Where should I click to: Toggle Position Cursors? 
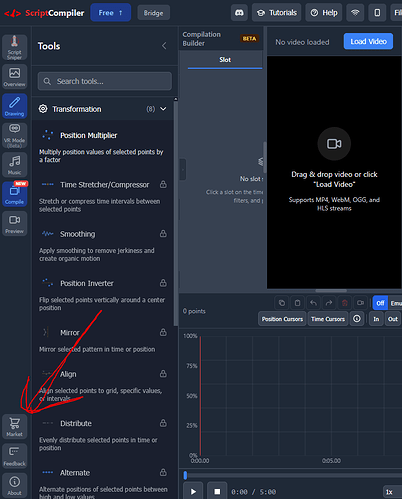coord(282,319)
